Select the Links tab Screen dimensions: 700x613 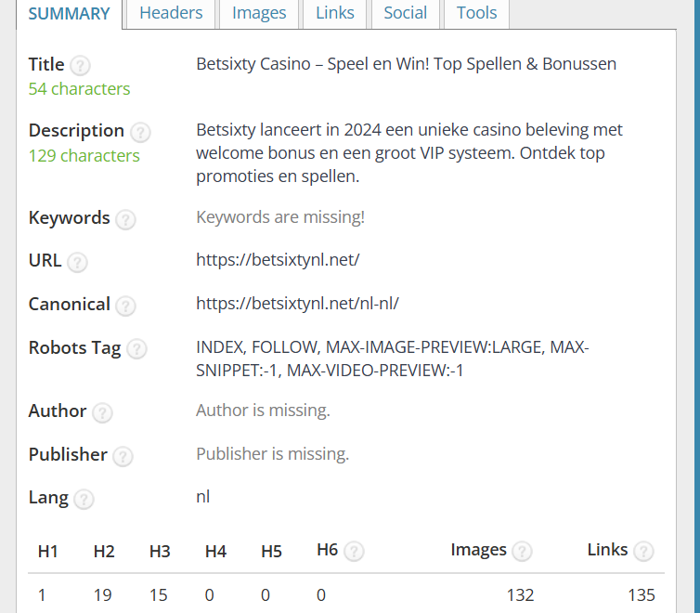pos(334,13)
